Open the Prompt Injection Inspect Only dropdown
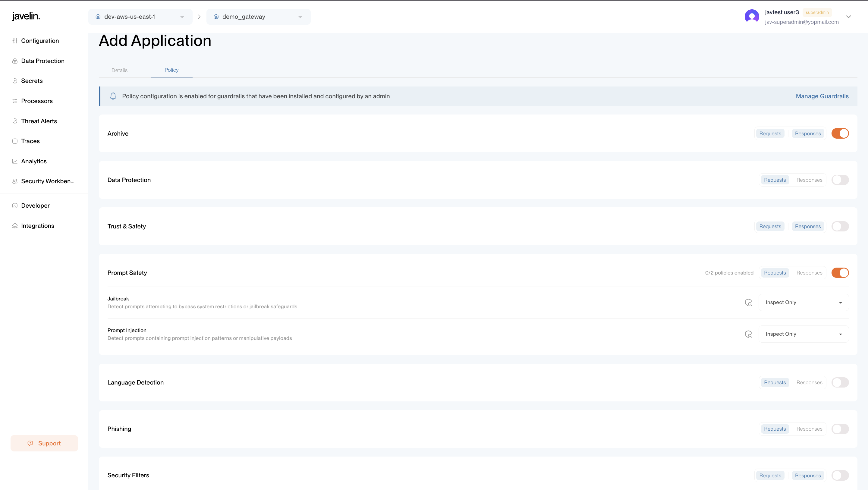Image resolution: width=868 pixels, height=490 pixels. 804,334
